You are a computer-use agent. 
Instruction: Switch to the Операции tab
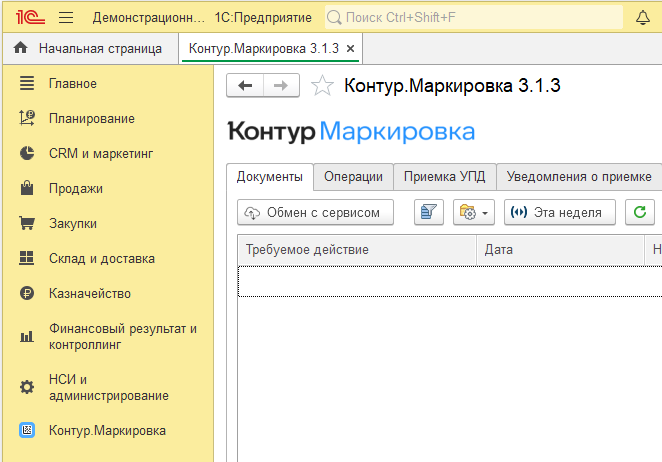click(x=353, y=177)
